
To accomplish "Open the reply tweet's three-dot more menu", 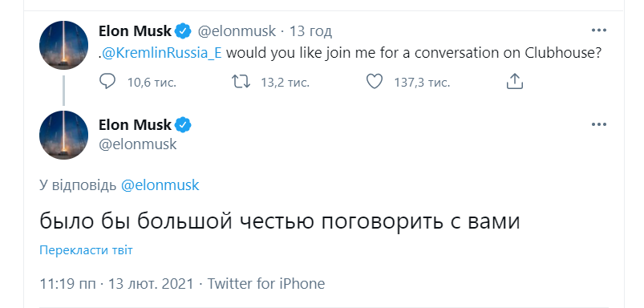I will coord(599,124).
